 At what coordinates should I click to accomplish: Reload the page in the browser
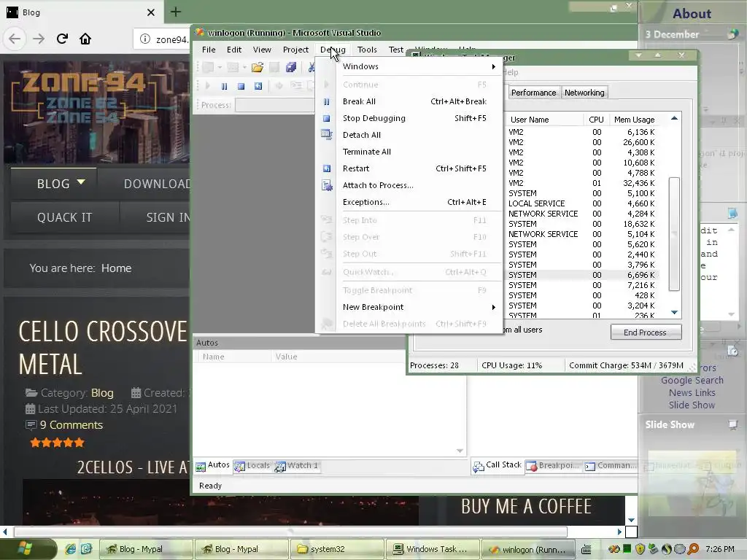[x=62, y=39]
